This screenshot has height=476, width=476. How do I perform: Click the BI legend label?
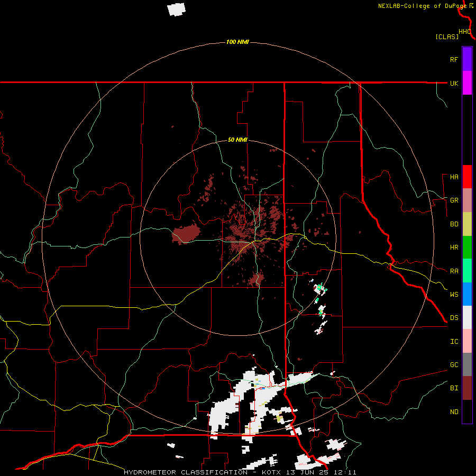[454, 388]
